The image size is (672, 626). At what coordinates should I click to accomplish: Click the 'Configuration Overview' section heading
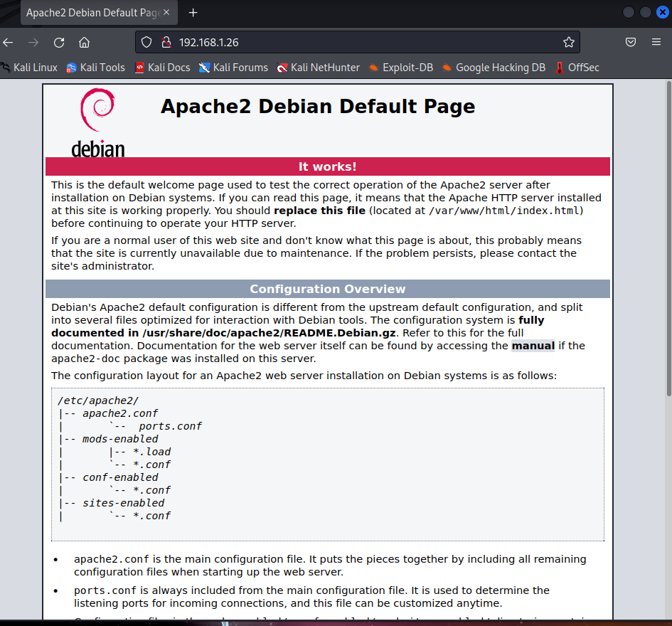coord(327,289)
